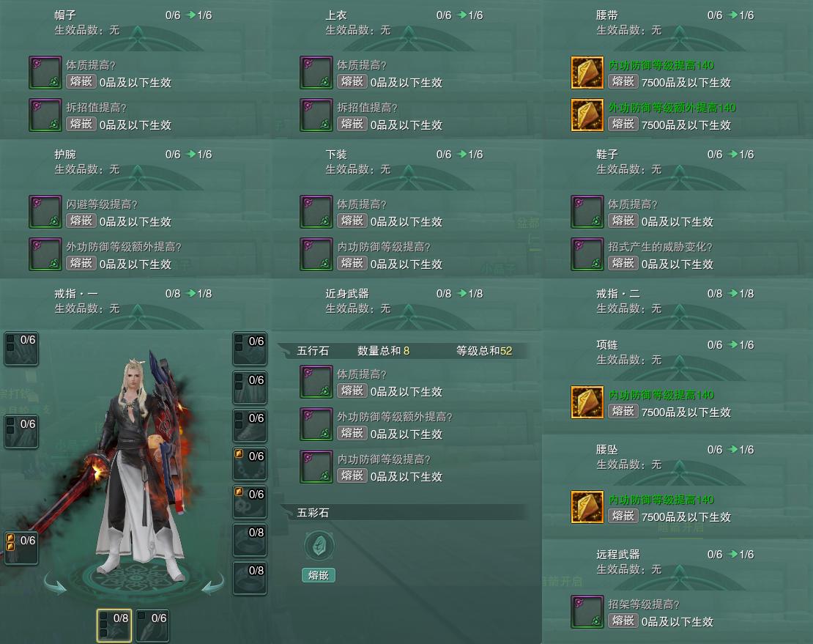813x644 pixels.
Task: Click 帽子 empty 体质提高 gem slot
Action: tap(45, 73)
